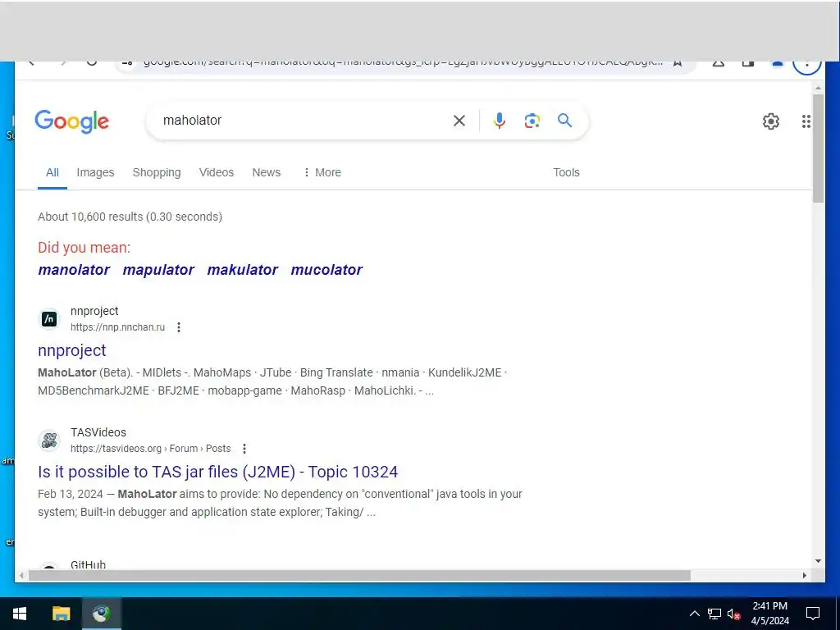The width and height of the screenshot is (840, 630).
Task: Click the nnproject site favicon
Action: (49, 319)
